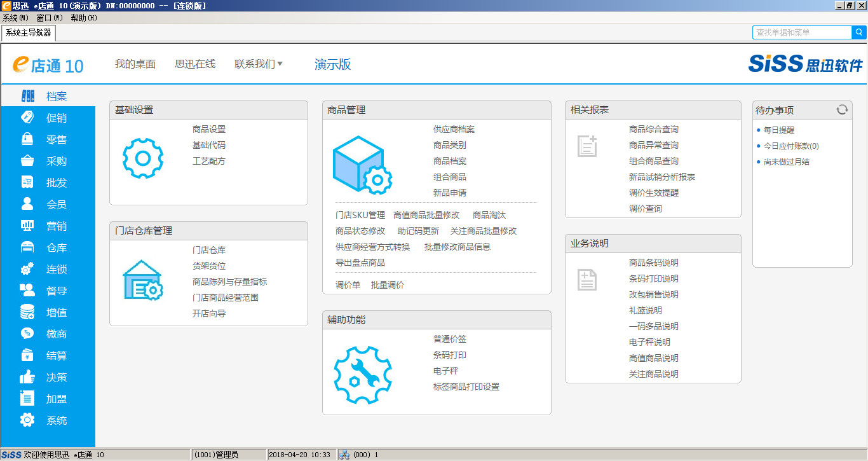Open 助记码更新 link
This screenshot has width=868, height=461.
(418, 231)
